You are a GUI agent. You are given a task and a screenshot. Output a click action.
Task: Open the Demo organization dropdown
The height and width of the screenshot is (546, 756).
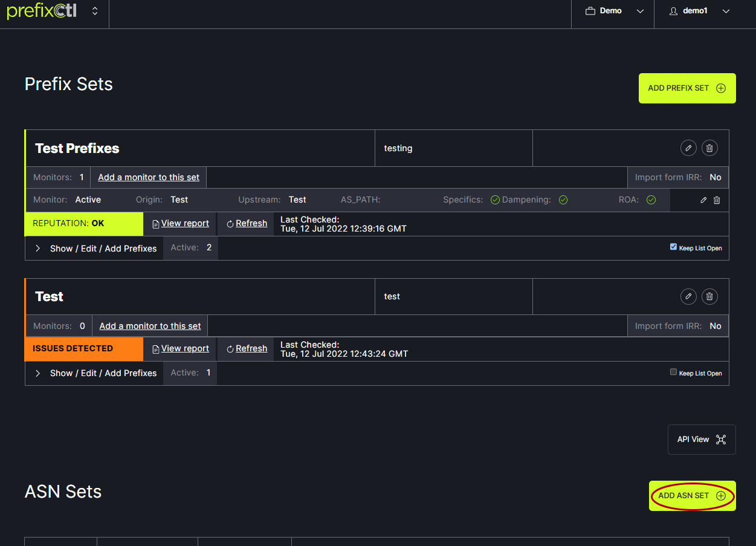click(613, 11)
